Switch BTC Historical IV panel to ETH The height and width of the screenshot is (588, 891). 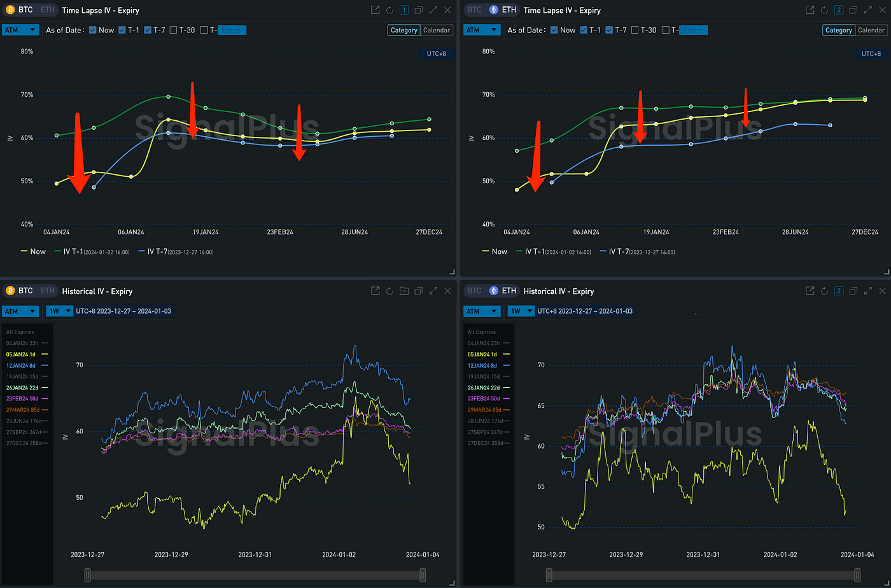click(x=48, y=291)
